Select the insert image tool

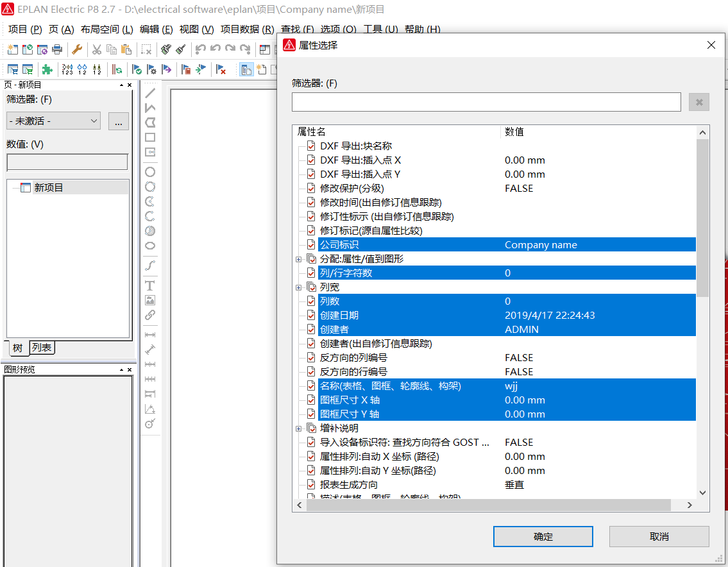[x=150, y=300]
